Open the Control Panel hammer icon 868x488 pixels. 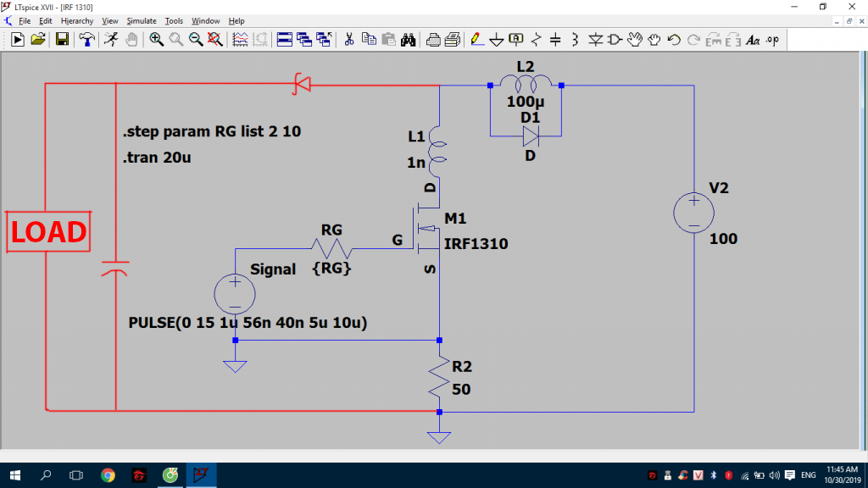tap(86, 39)
